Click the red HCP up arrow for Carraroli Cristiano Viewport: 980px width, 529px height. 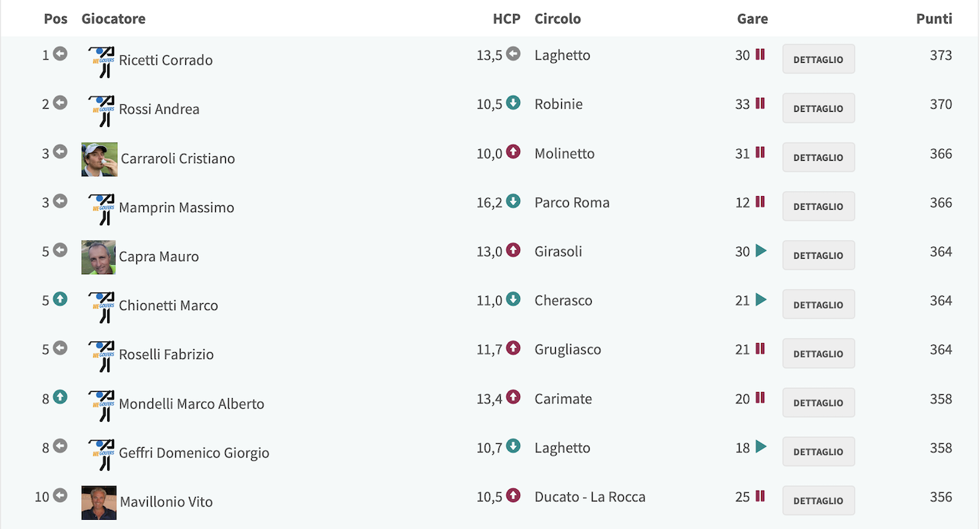point(513,152)
